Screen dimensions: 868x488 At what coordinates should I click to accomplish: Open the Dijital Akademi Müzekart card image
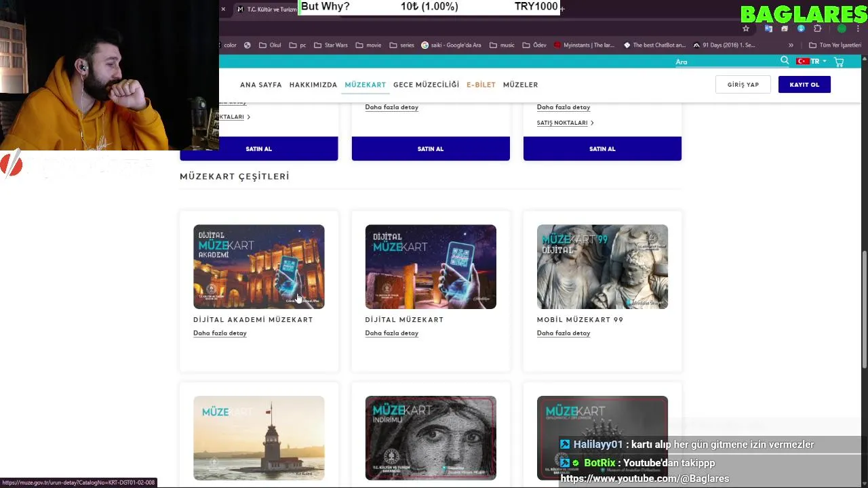259,267
